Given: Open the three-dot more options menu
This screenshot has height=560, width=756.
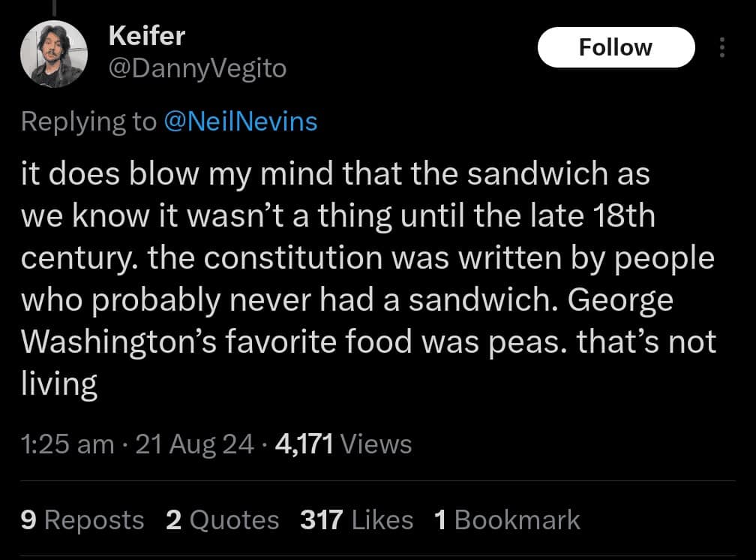Looking at the screenshot, I should (x=722, y=48).
